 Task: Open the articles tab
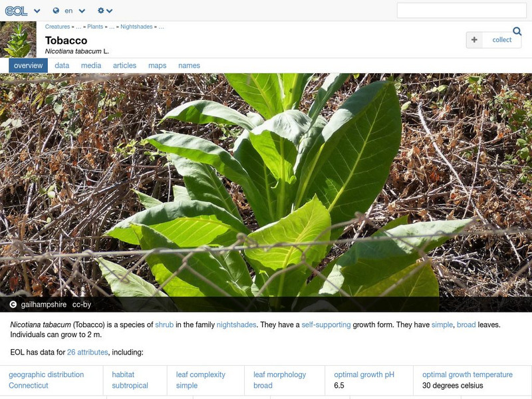(124, 65)
